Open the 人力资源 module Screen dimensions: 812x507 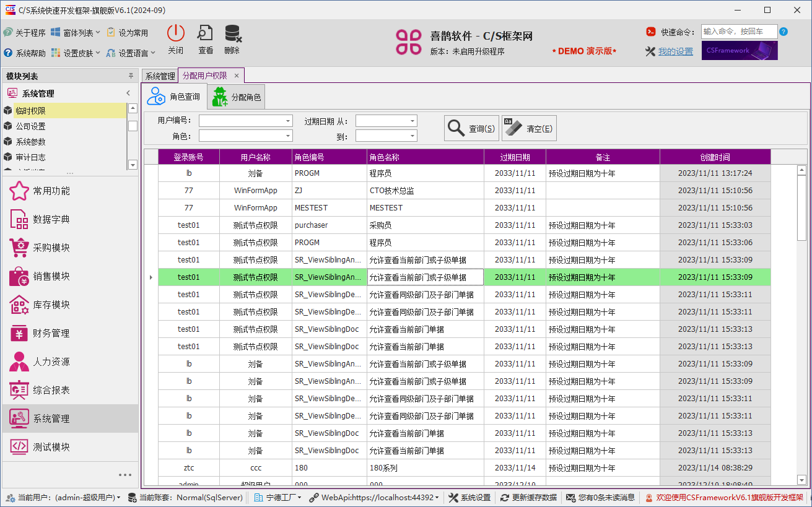click(x=70, y=362)
